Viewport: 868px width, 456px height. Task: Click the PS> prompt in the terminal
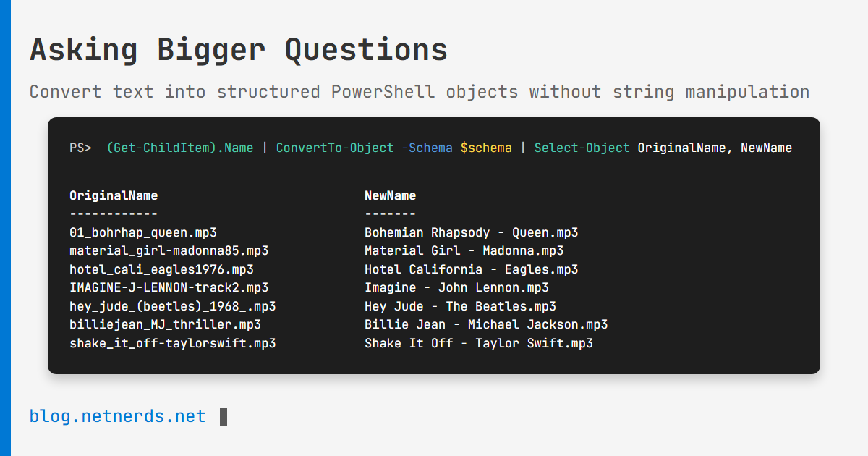80,148
